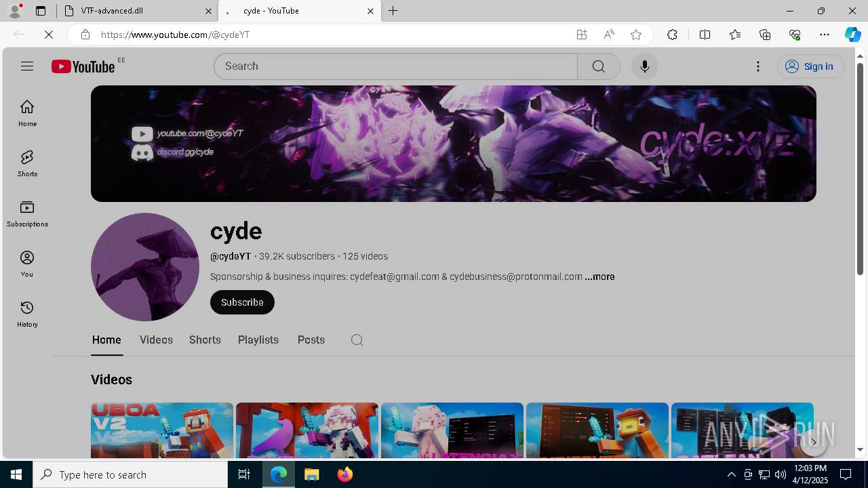Viewport: 868px width, 488px height.
Task: Open the taskbar clock and date
Action: [x=810, y=474]
